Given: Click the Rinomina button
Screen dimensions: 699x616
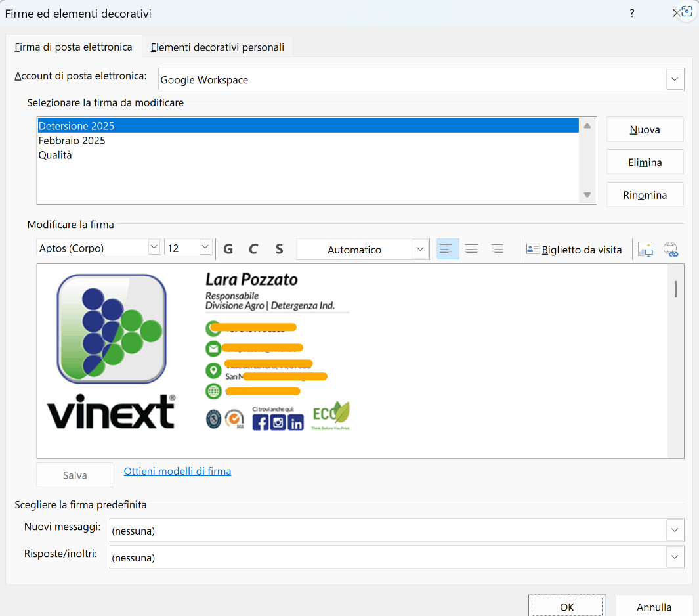Looking at the screenshot, I should [645, 195].
